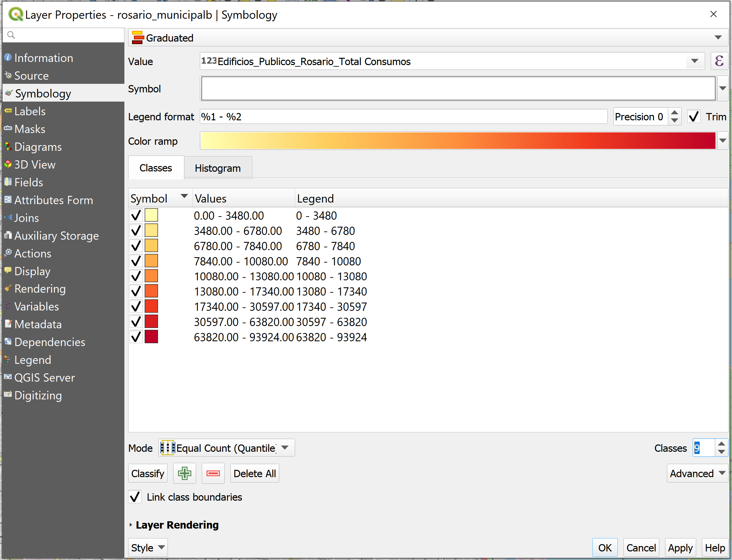Screen dimensions: 732x560
Task: Open Mode Equal Count dropdown
Action: pos(227,448)
